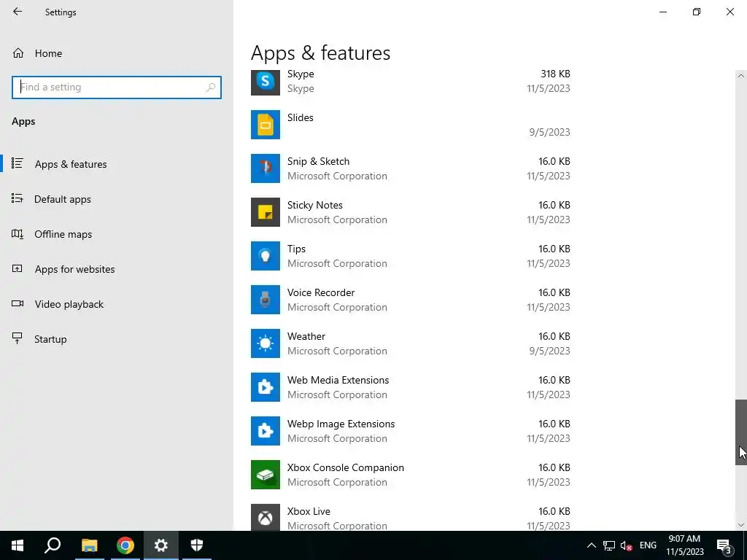Screen dimensions: 747x560
Task: Click the Sticky Notes app icon
Action: [266, 212]
